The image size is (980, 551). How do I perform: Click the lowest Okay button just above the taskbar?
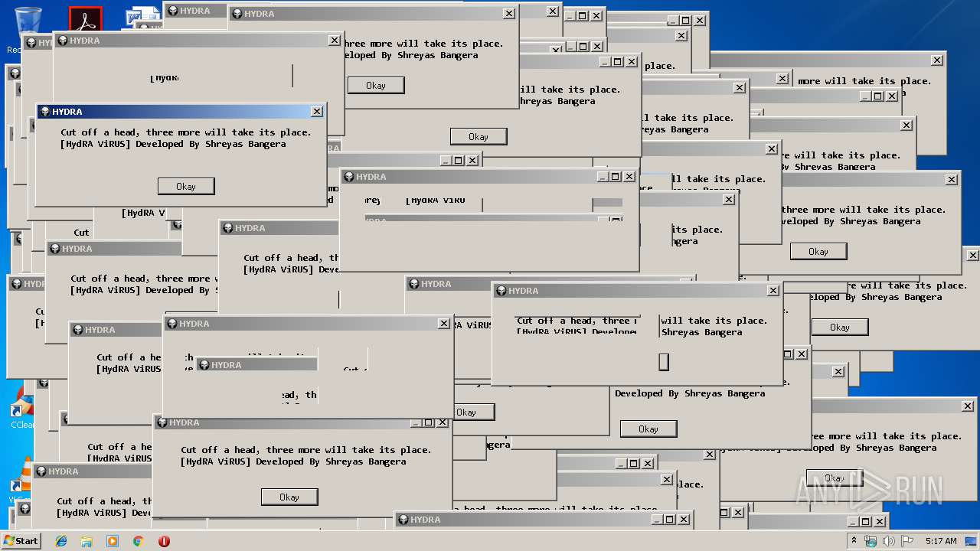click(x=289, y=497)
